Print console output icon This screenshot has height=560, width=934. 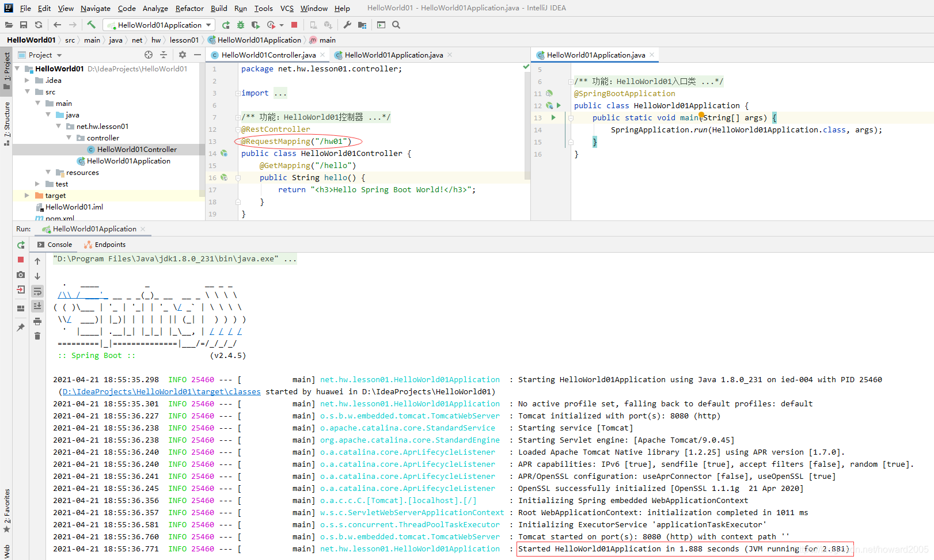pyautogui.click(x=37, y=321)
